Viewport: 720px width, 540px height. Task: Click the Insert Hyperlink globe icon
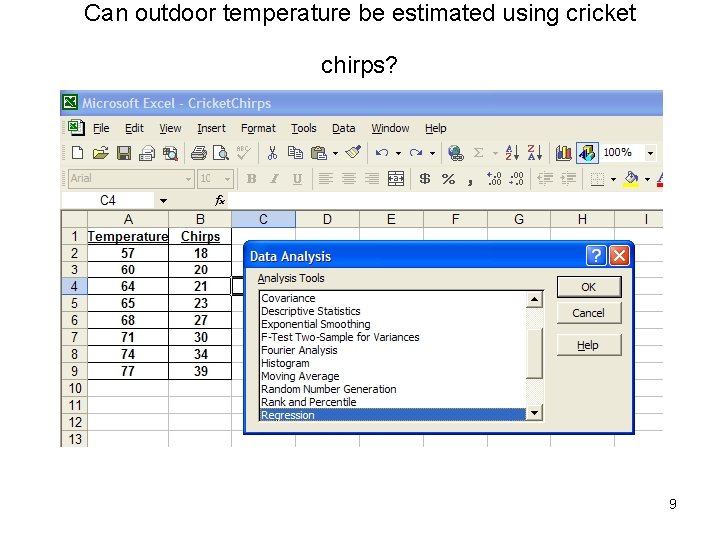[456, 153]
